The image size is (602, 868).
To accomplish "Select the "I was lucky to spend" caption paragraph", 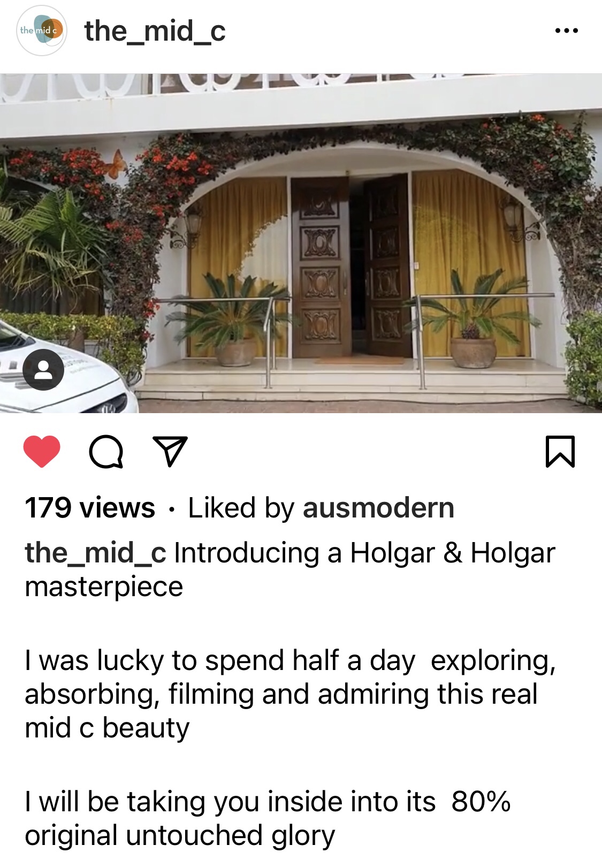I will 290,694.
